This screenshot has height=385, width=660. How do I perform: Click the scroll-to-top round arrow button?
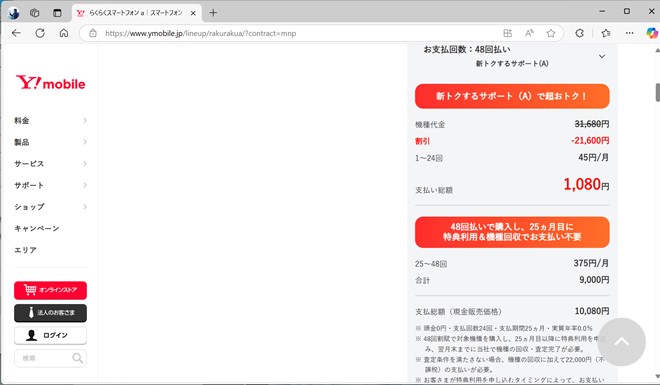click(621, 342)
